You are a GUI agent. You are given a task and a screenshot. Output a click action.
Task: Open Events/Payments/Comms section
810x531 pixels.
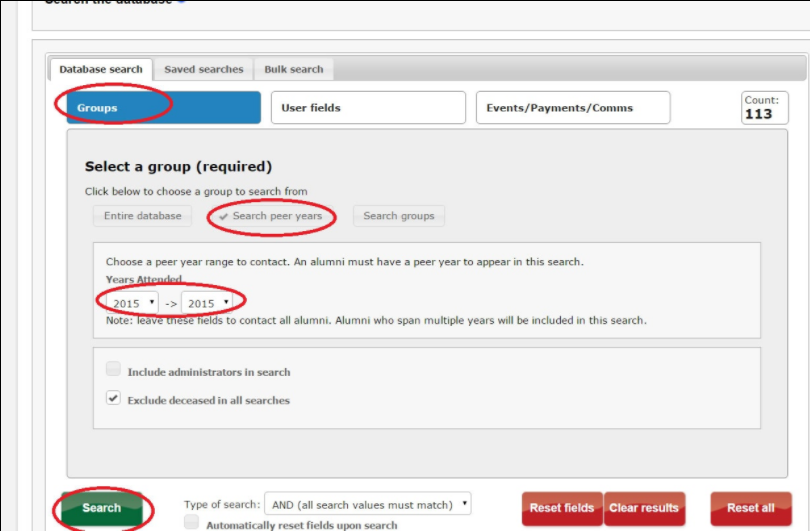(x=573, y=108)
